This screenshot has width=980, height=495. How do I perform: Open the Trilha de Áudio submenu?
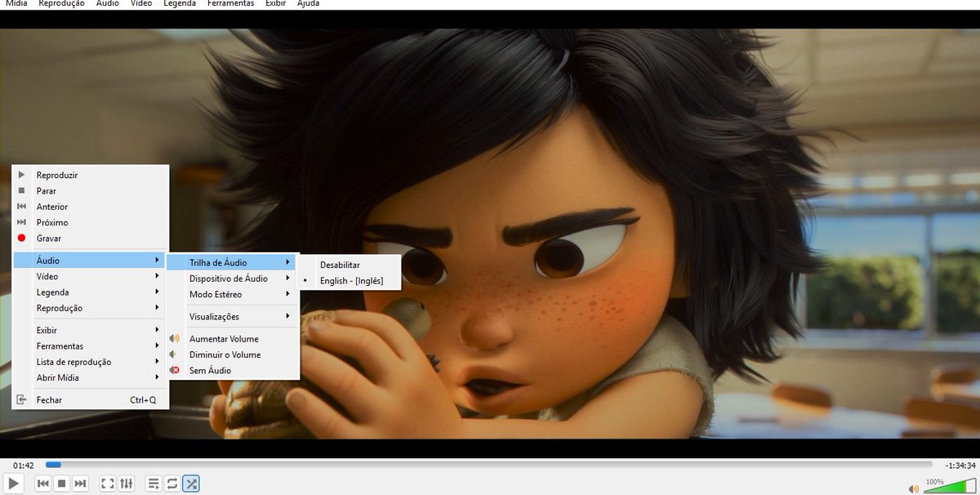pyautogui.click(x=233, y=263)
